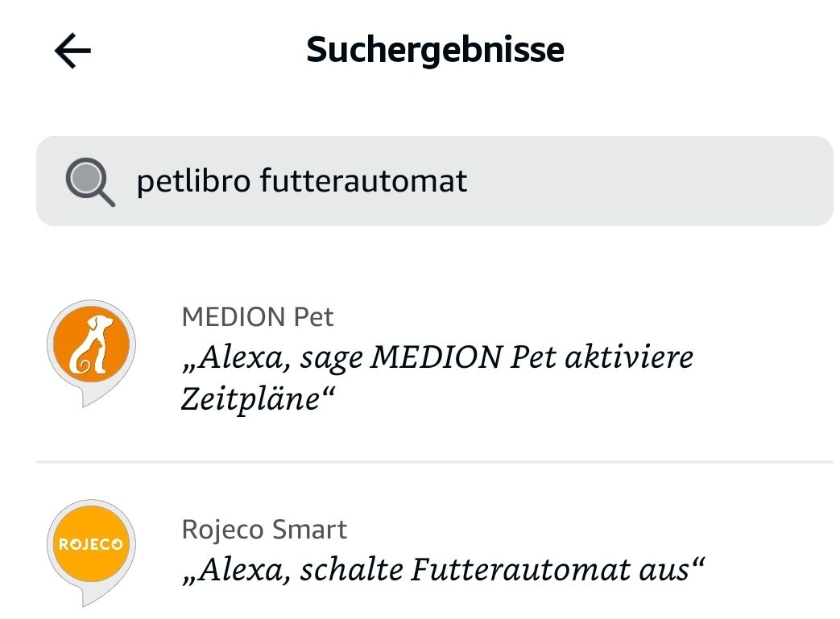This screenshot has width=840, height=619.
Task: Click the 'petlibro futterautomat' query text
Action: 302,181
